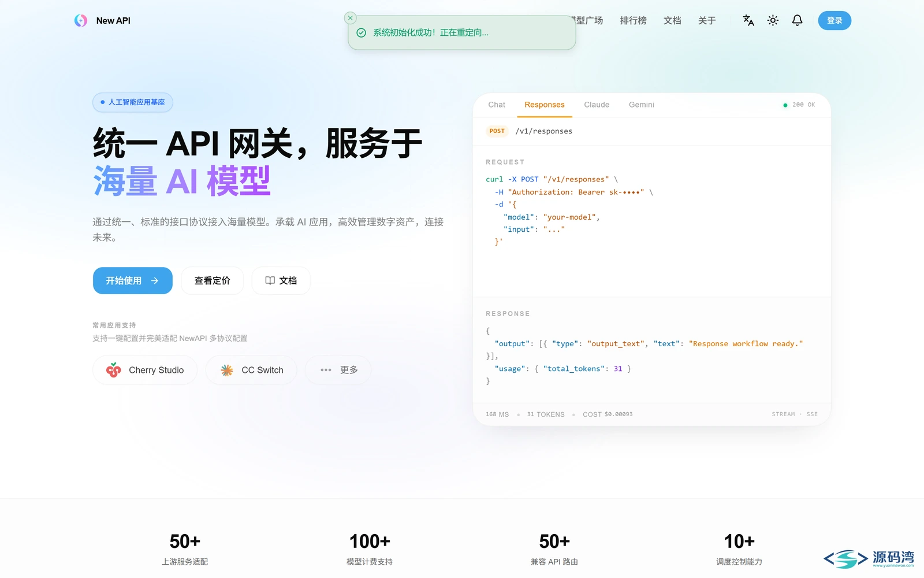The image size is (924, 578).
Task: Click the 50+ 上游服务适配 statistic
Action: (x=185, y=549)
